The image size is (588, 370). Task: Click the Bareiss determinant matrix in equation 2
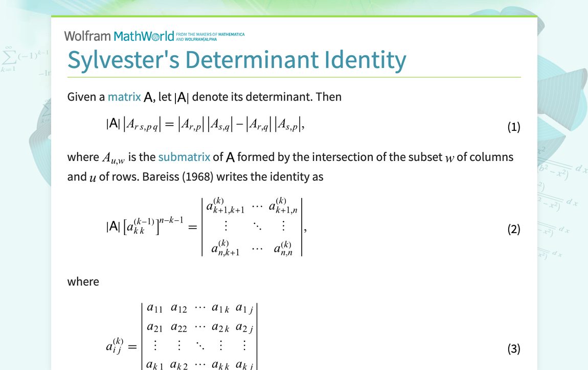coord(252,227)
